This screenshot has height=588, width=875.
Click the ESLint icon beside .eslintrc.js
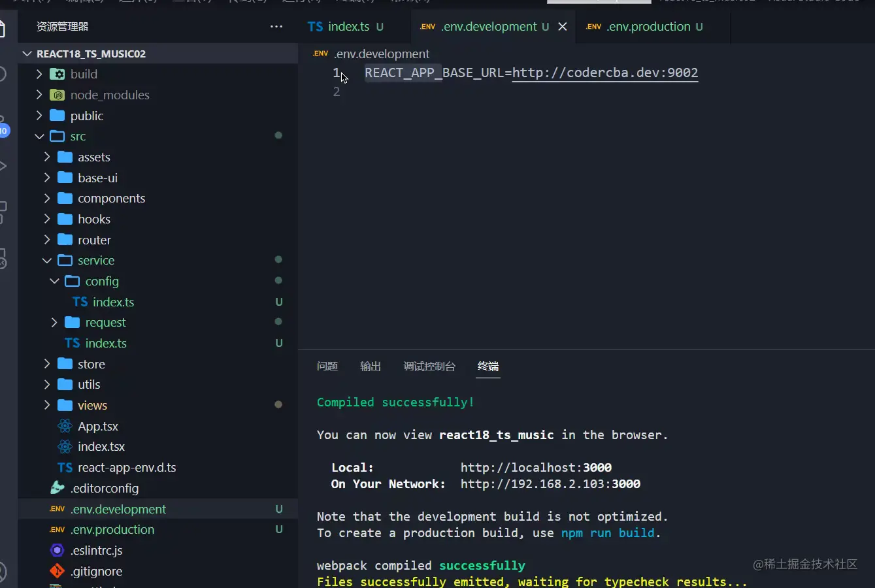pos(58,550)
